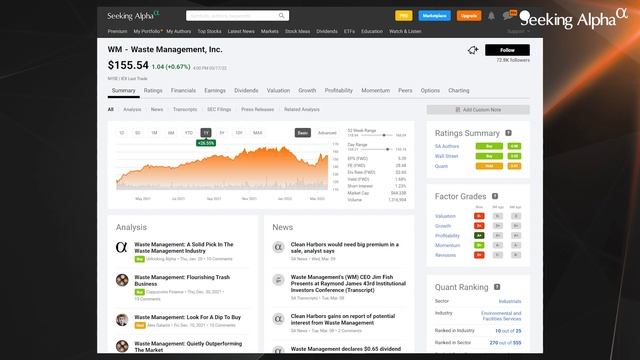This screenshot has height=360, width=640.
Task: Click the Profitability A+ grade badge
Action: pyautogui.click(x=479, y=236)
